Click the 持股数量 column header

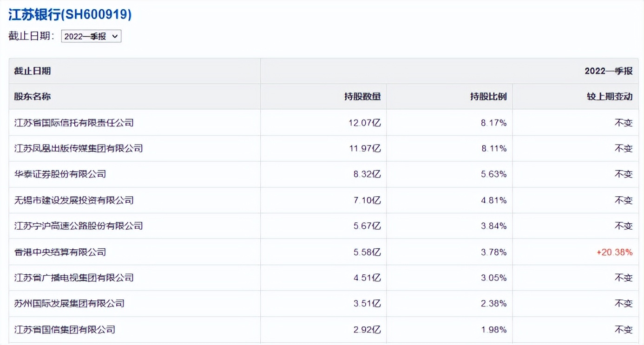tap(362, 97)
